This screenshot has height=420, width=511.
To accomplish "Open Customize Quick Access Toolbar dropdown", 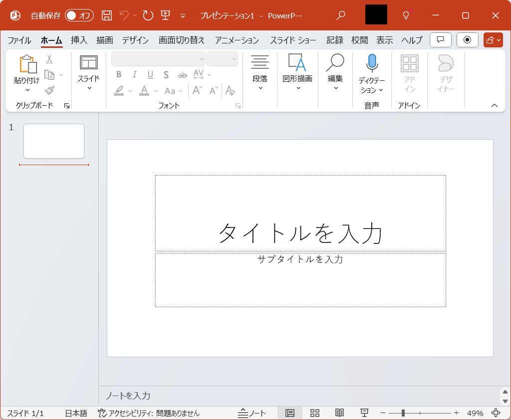I will [183, 15].
